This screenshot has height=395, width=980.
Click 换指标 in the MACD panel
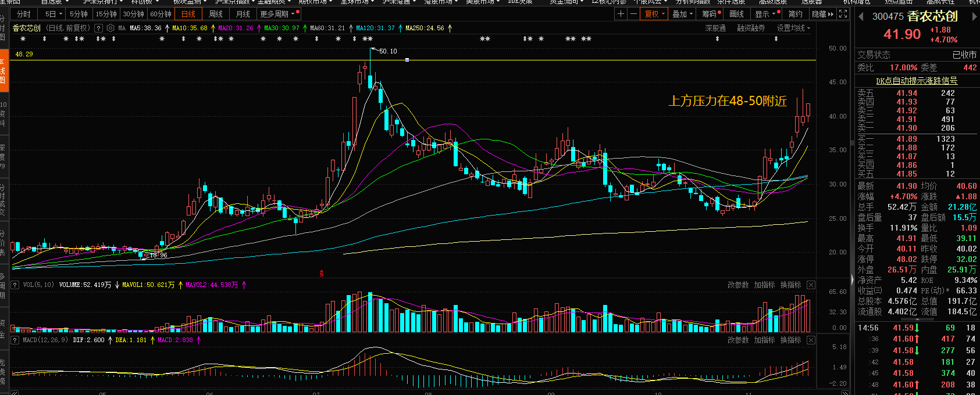[x=790, y=340]
